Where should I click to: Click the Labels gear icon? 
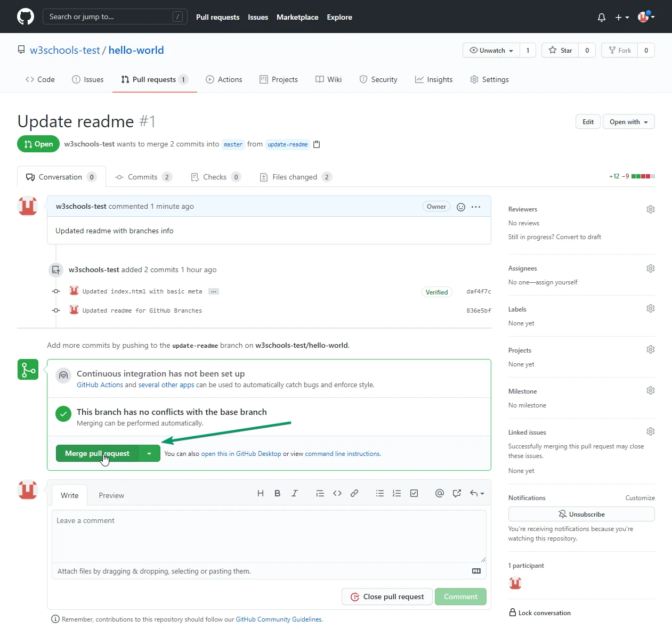650,309
